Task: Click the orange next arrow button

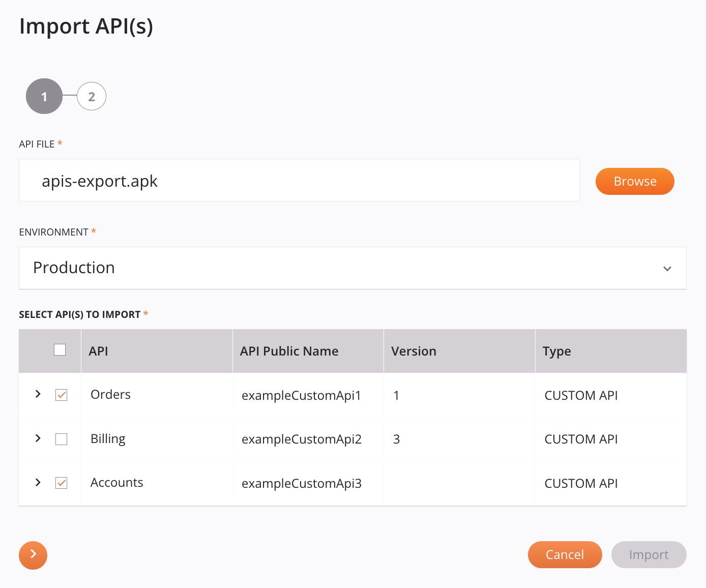Action: point(33,555)
